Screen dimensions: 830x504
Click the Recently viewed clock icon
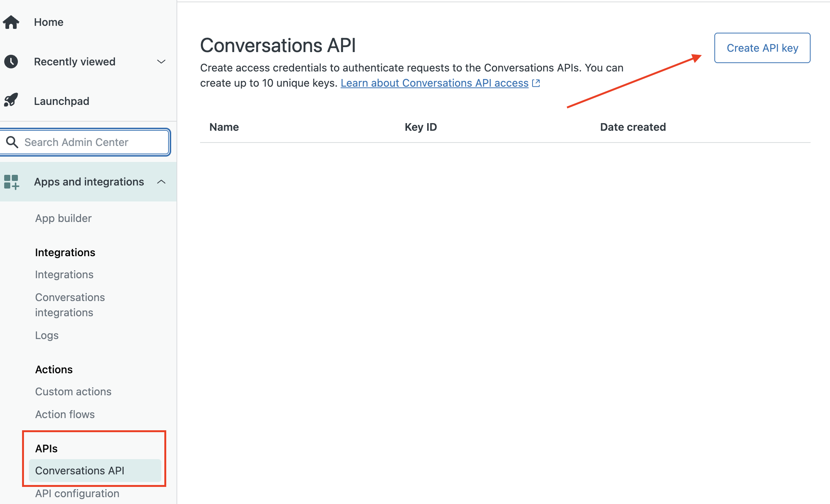(x=11, y=62)
